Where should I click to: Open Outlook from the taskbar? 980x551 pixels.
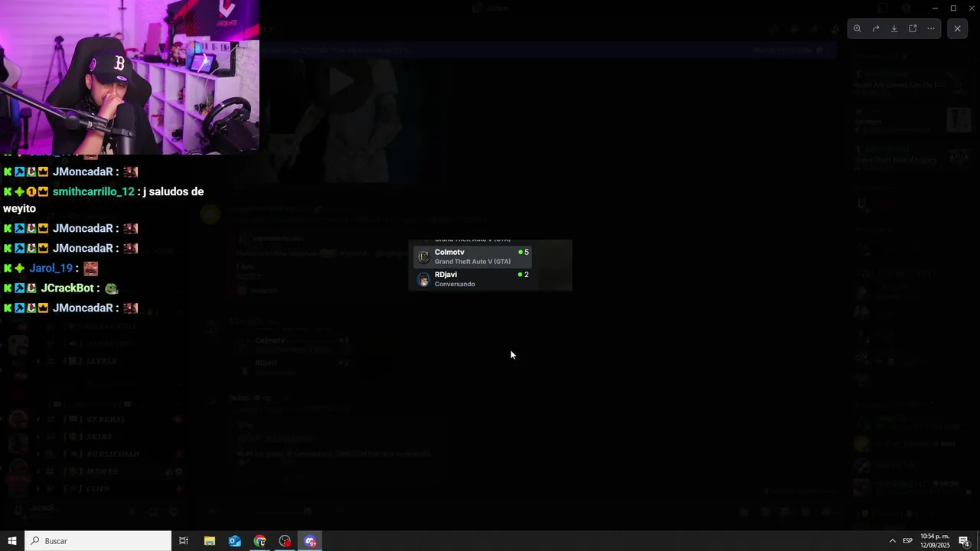(x=234, y=541)
